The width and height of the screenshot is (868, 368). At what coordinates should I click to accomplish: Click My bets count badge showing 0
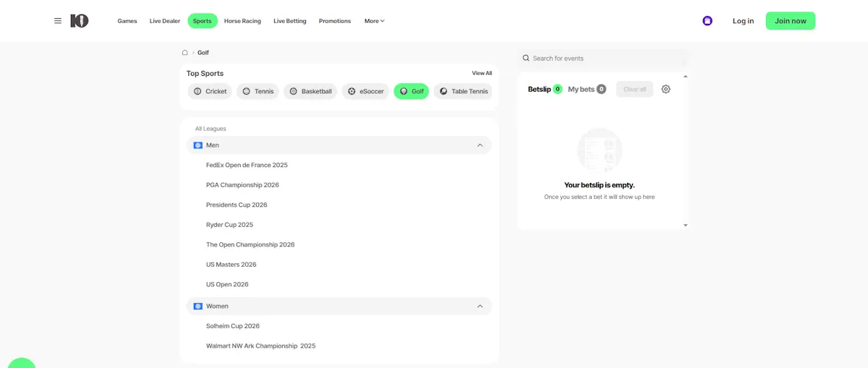tap(601, 89)
